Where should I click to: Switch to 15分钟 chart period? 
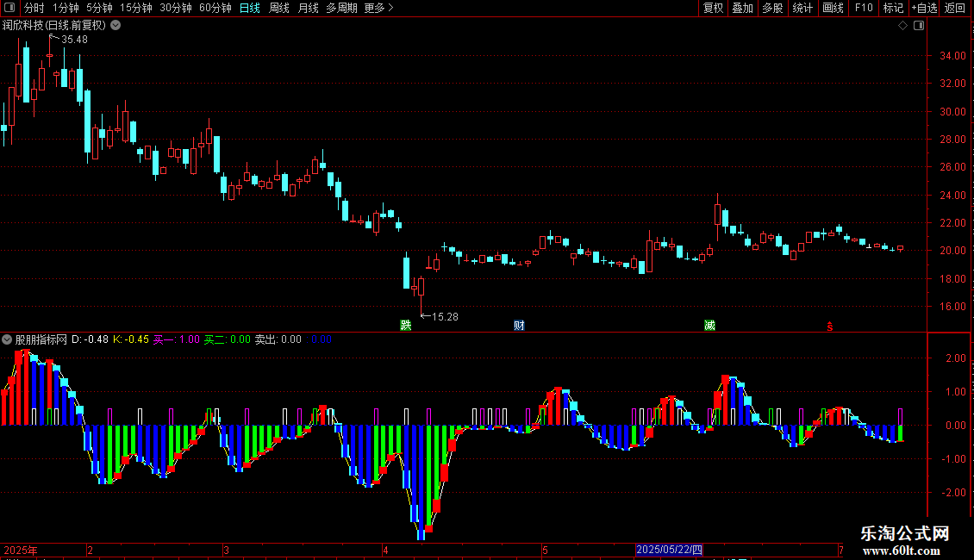pyautogui.click(x=136, y=8)
